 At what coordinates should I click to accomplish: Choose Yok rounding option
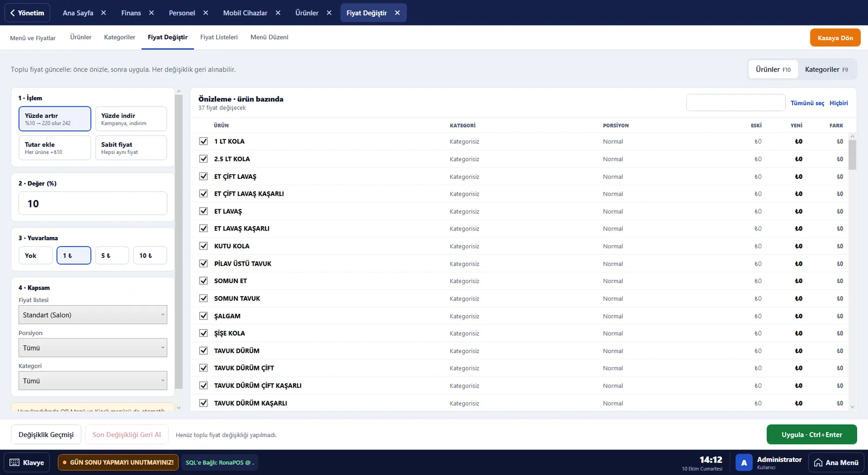pyautogui.click(x=36, y=255)
